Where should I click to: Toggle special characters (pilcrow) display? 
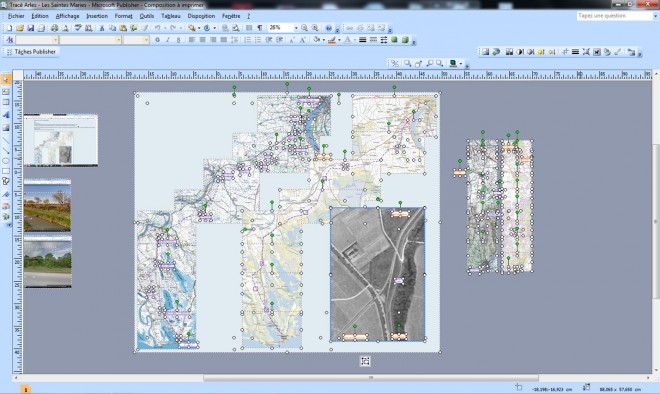click(x=260, y=28)
